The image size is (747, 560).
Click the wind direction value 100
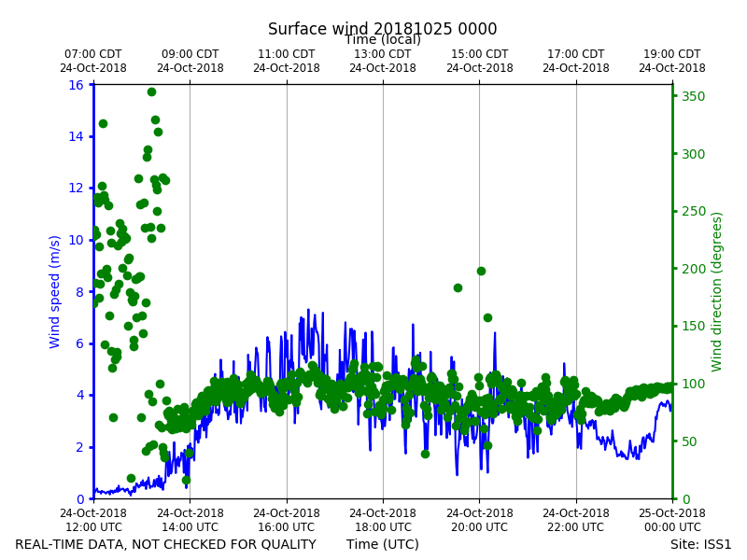(693, 384)
